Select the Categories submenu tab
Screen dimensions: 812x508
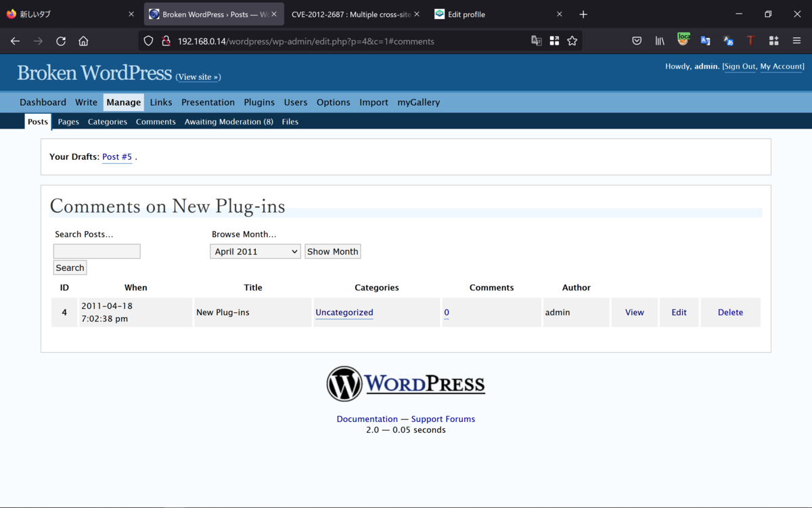[x=108, y=122]
